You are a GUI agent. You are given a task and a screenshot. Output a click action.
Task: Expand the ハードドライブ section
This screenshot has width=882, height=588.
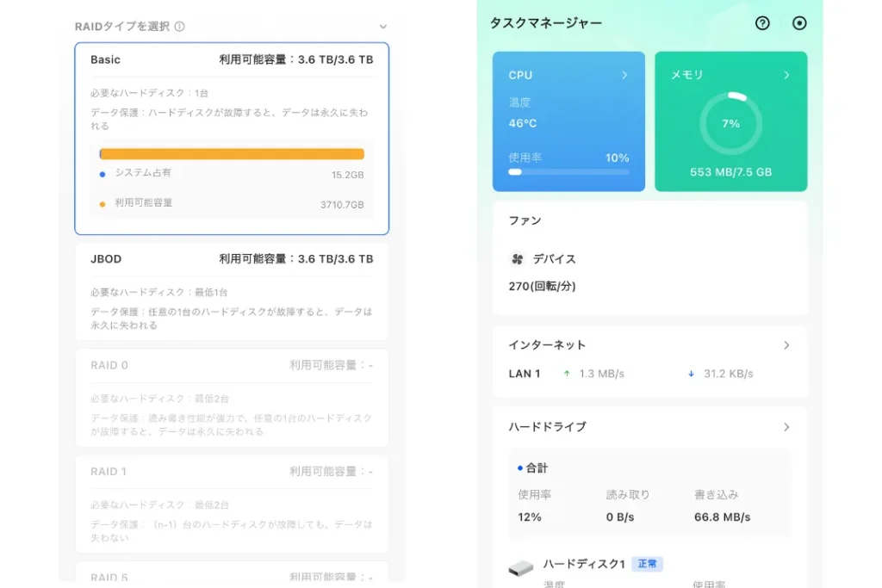(786, 426)
